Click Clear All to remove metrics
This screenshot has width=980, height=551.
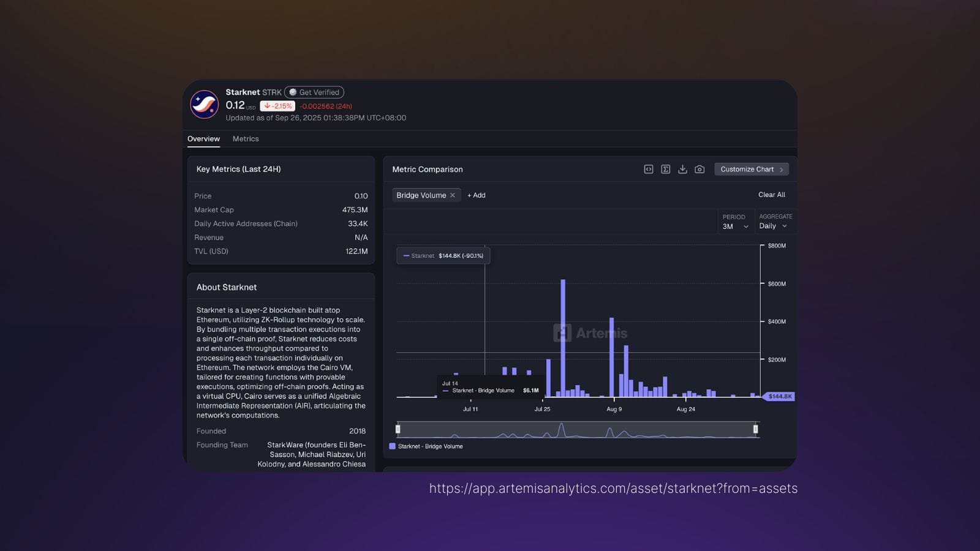[771, 195]
